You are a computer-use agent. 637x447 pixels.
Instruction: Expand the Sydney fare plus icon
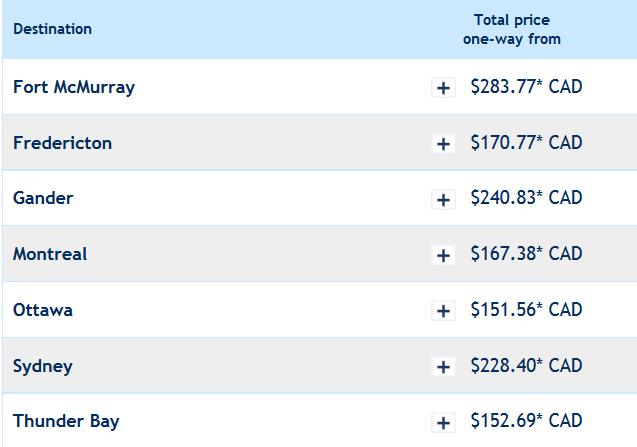pyautogui.click(x=443, y=368)
